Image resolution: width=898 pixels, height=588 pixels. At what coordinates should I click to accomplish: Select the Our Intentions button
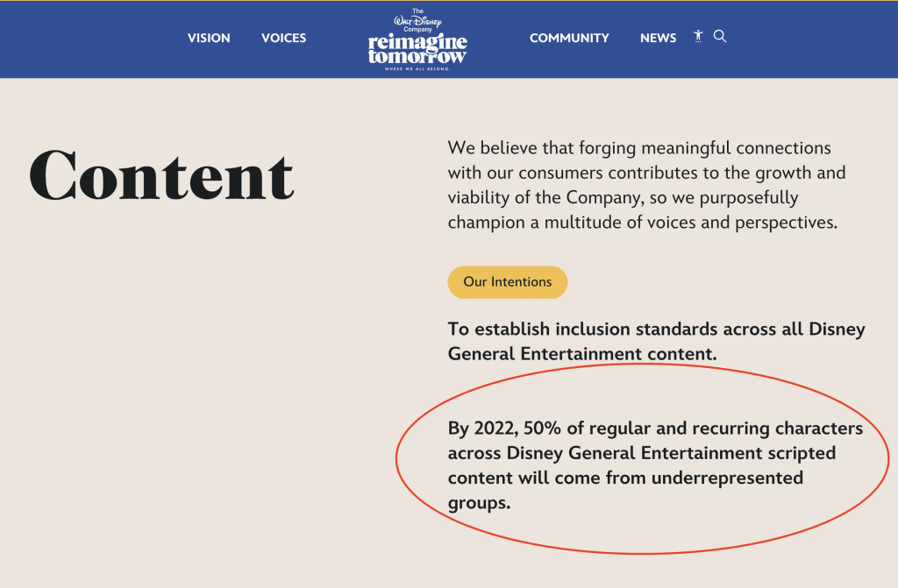click(508, 281)
